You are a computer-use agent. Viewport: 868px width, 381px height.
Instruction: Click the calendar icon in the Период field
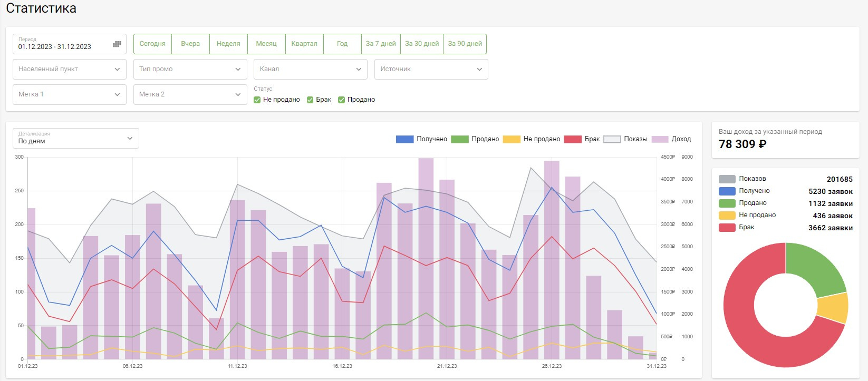coord(117,44)
